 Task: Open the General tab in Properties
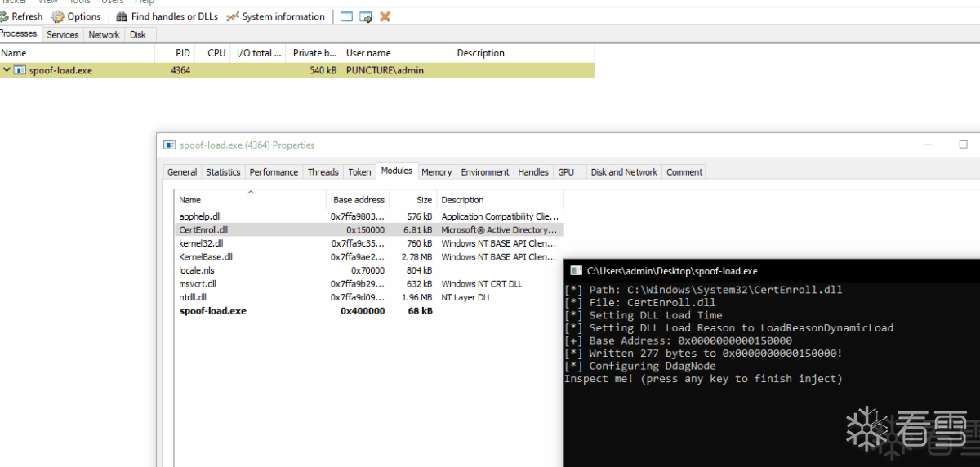pos(182,172)
